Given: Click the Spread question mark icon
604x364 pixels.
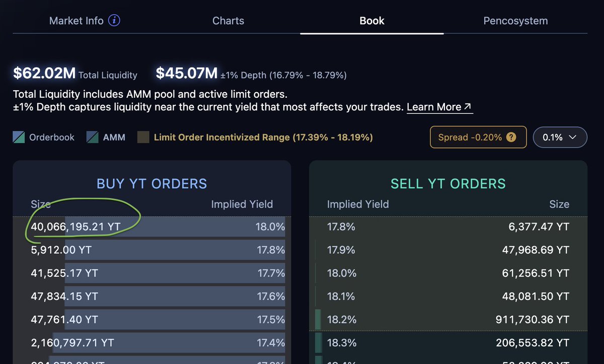Looking at the screenshot, I should pos(511,137).
